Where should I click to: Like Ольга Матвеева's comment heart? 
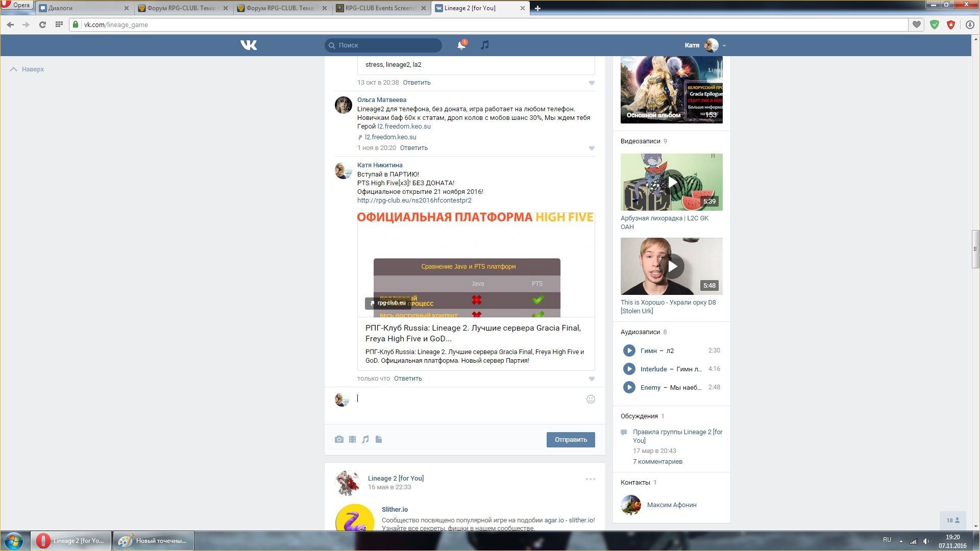point(592,148)
